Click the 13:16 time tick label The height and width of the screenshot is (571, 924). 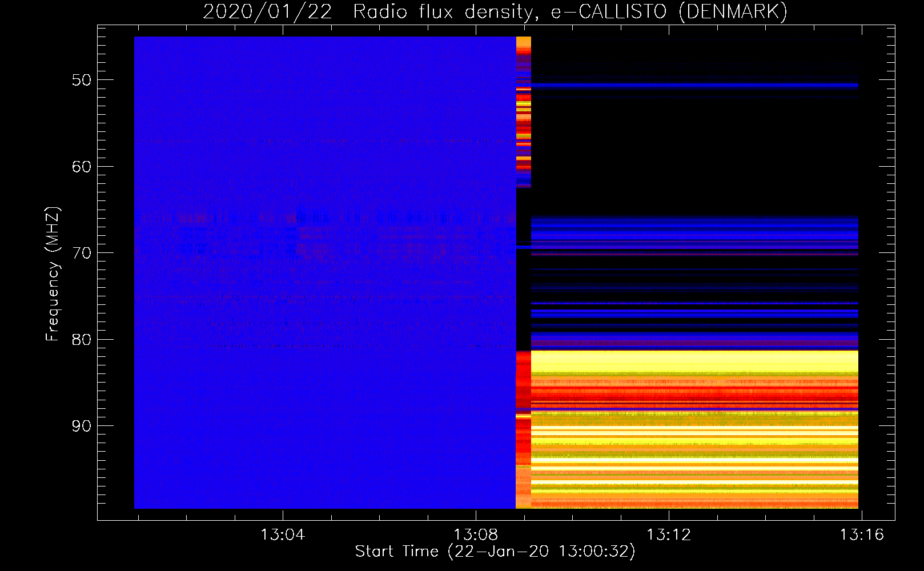click(x=862, y=535)
